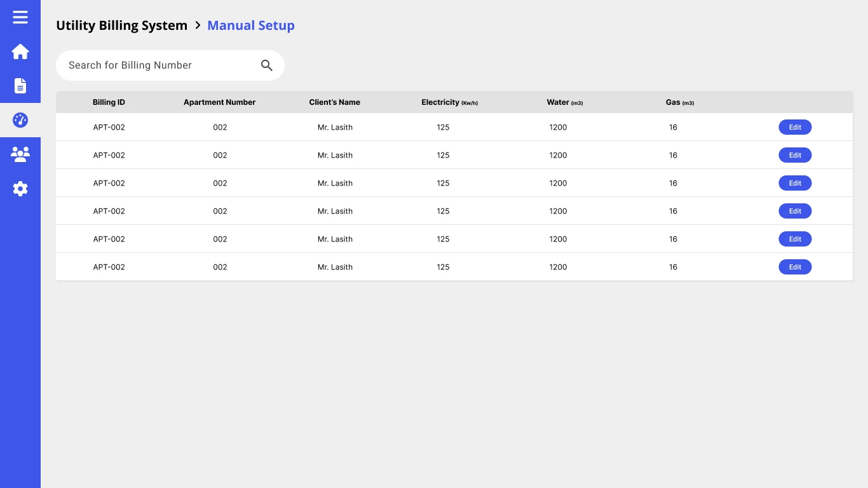Click the Gas (m3) column header

[680, 102]
